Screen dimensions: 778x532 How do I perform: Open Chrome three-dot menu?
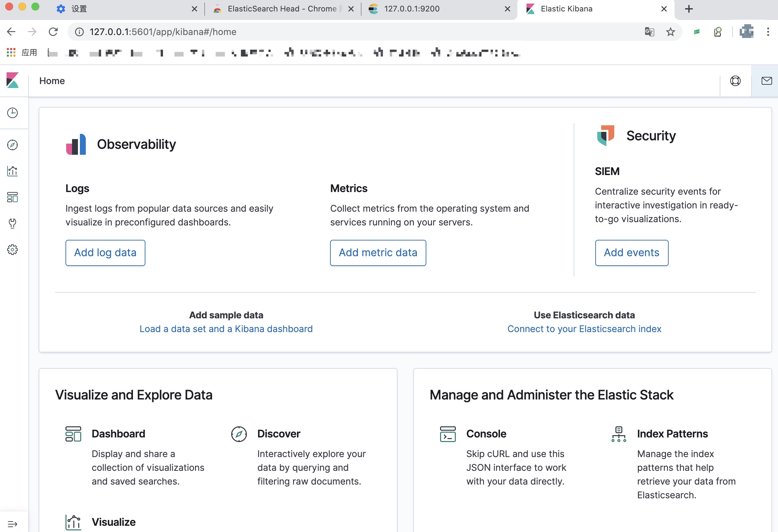point(768,32)
